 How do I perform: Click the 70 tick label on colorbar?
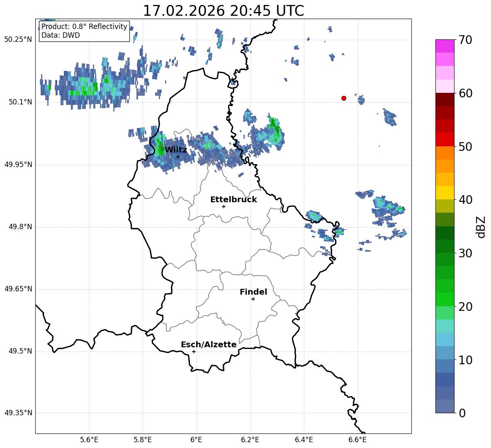point(465,40)
